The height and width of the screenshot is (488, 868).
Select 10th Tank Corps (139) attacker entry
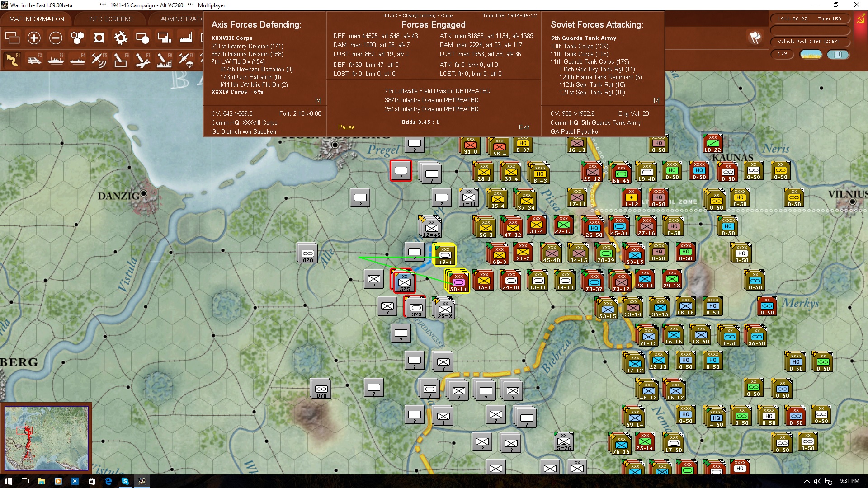[579, 46]
